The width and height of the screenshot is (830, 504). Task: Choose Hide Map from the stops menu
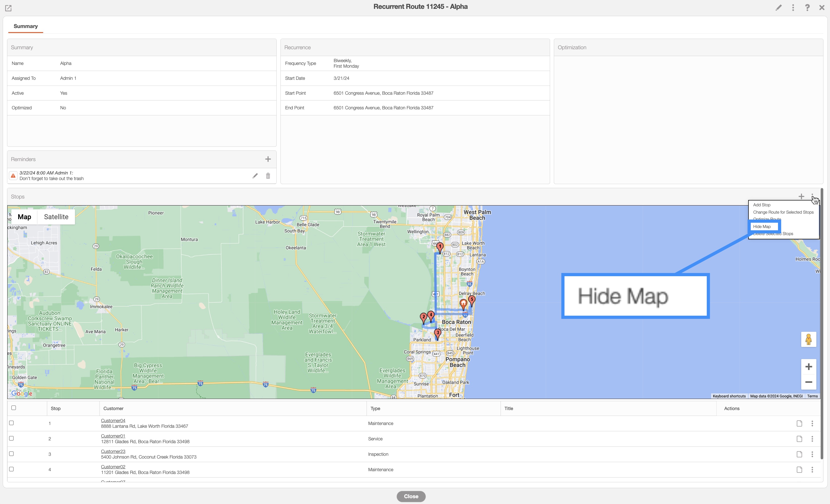click(762, 226)
